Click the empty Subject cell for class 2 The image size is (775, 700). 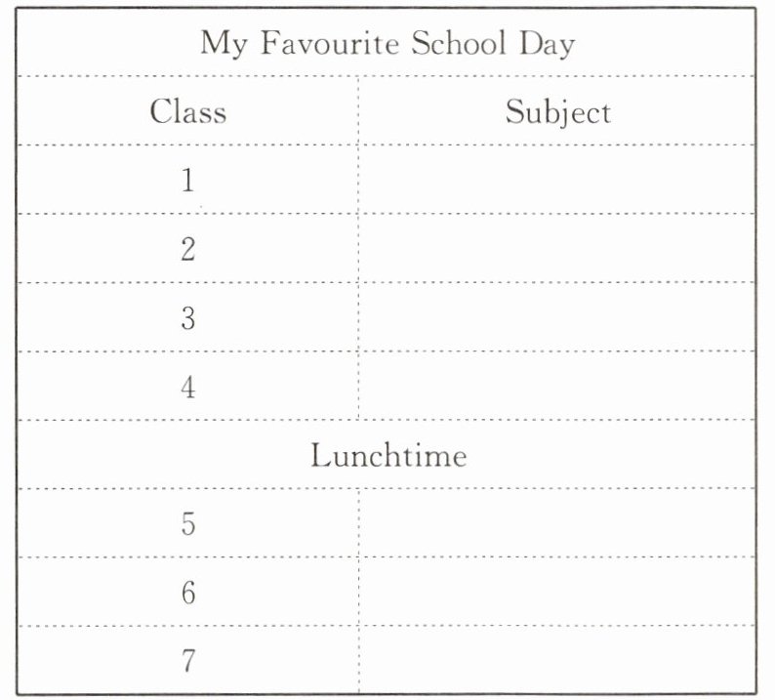click(557, 250)
